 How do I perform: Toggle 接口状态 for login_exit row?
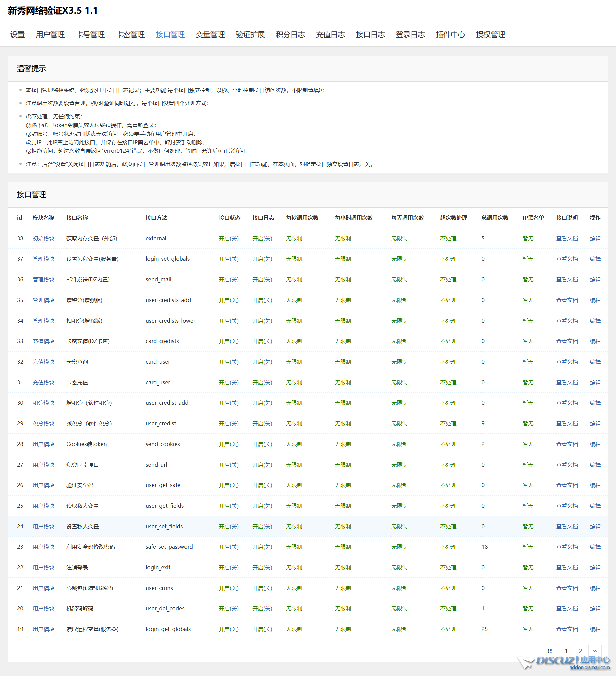click(x=228, y=567)
